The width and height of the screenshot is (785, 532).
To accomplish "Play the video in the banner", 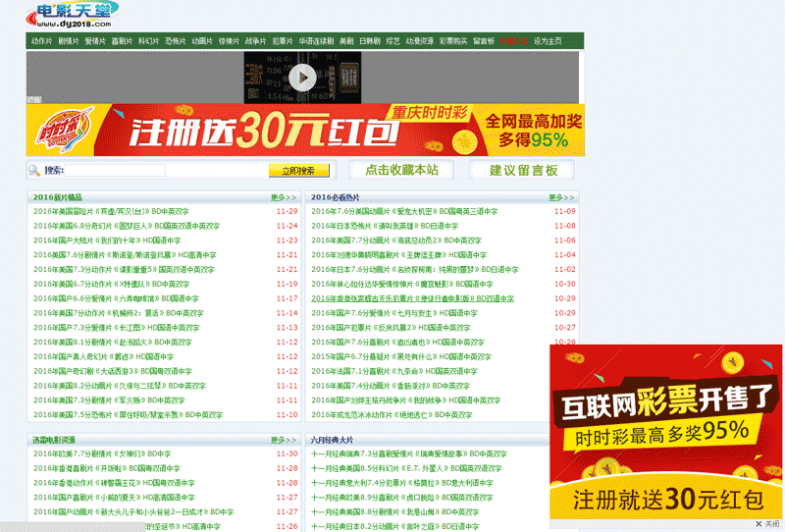I will coord(302,78).
